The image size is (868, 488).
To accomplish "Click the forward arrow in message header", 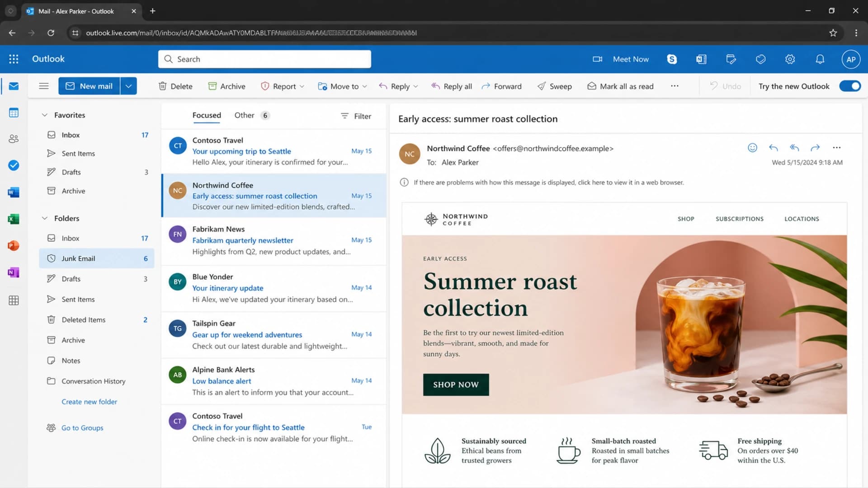I will [x=815, y=148].
